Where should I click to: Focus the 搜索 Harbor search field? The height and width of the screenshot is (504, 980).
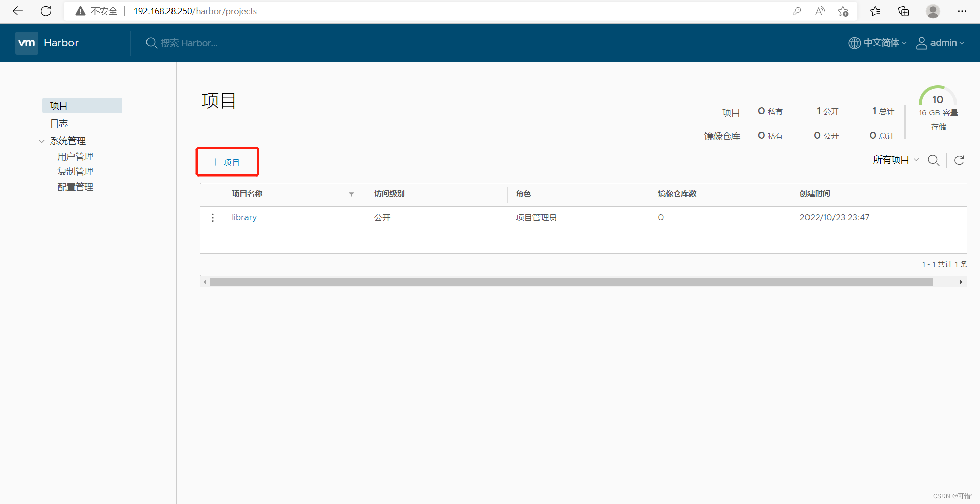click(189, 43)
